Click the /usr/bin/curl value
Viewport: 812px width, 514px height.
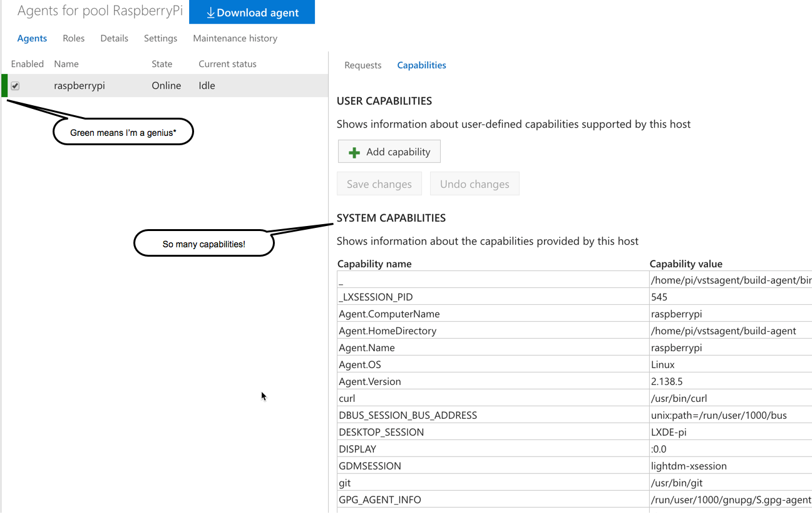pos(679,398)
